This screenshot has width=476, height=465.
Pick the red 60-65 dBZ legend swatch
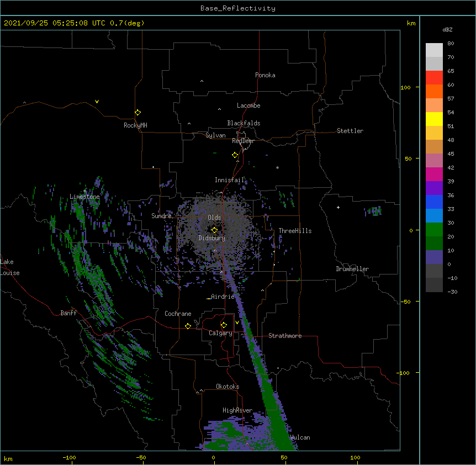(434, 77)
